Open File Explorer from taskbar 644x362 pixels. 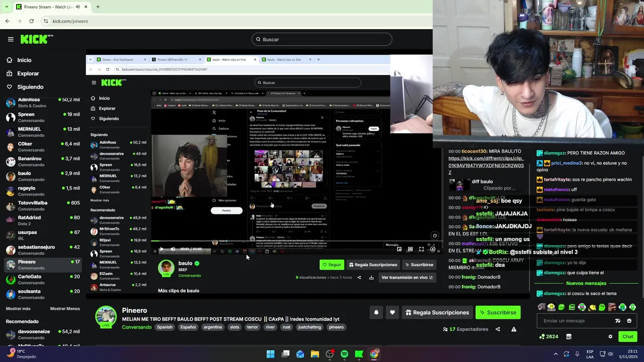tap(314, 354)
